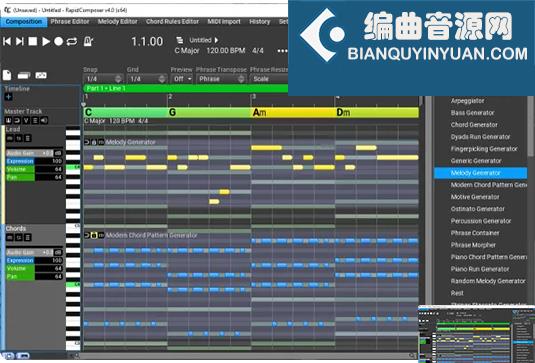Select Percussion Generator in the list
The image size is (535, 363).
coord(480,221)
